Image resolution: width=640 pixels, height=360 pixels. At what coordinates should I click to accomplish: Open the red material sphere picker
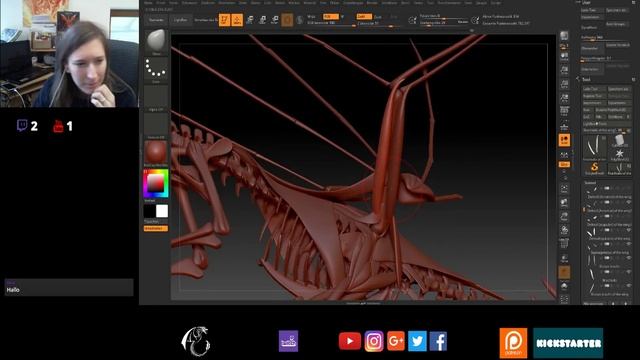click(x=156, y=152)
